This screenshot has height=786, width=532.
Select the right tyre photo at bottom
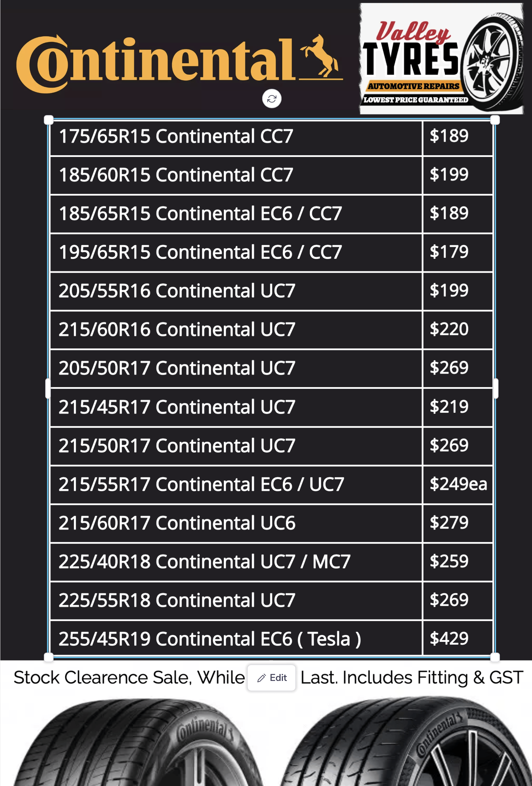404,743
